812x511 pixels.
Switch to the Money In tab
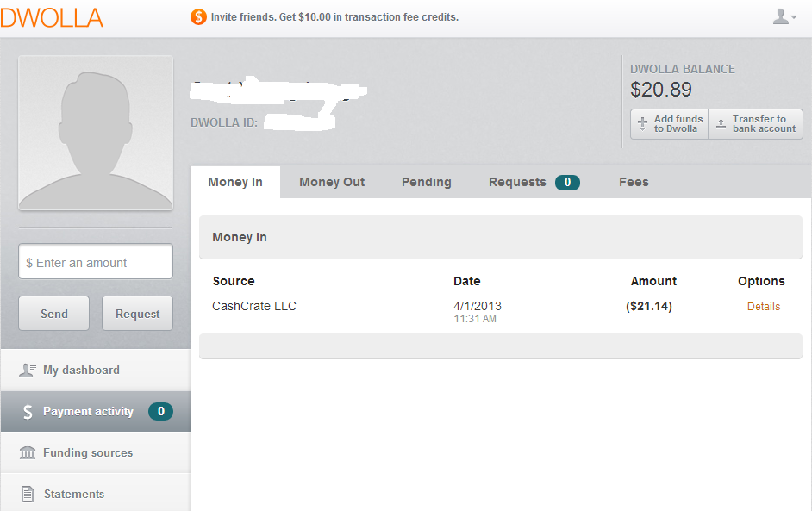pos(235,182)
